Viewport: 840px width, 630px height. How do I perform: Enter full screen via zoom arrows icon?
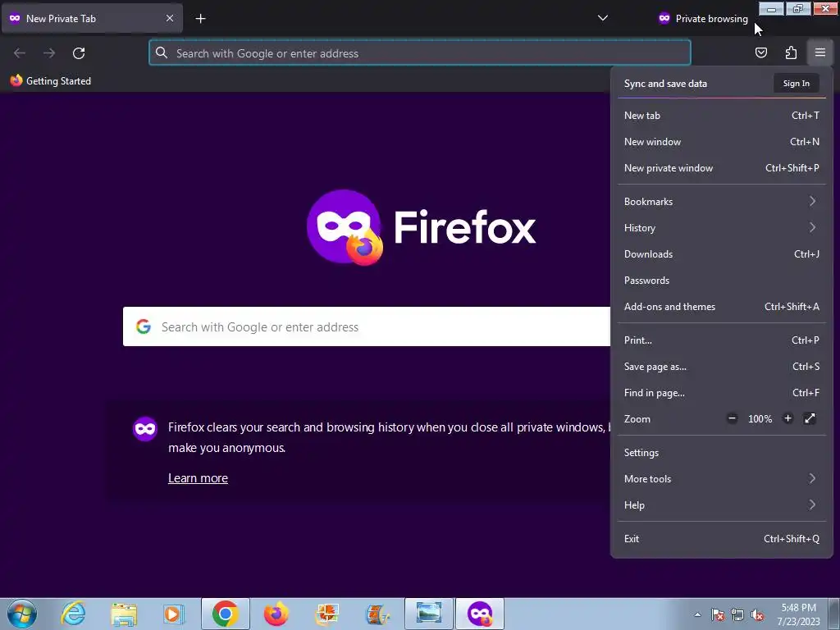click(810, 418)
